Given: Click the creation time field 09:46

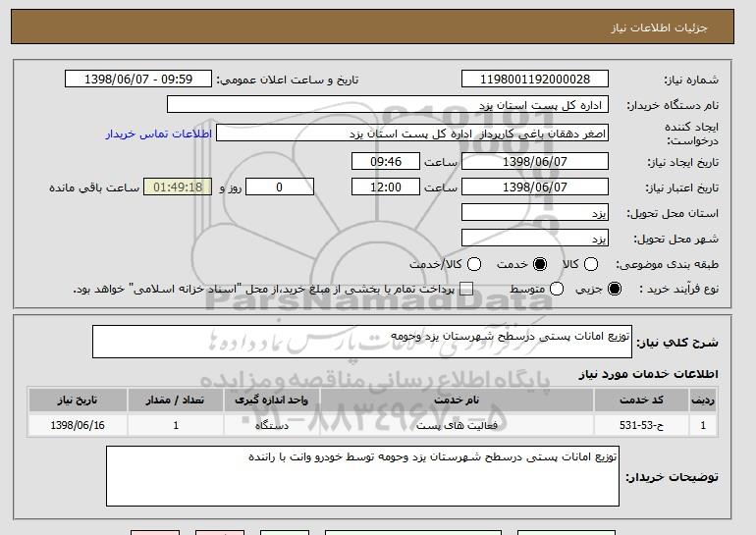Looking at the screenshot, I should [386, 161].
